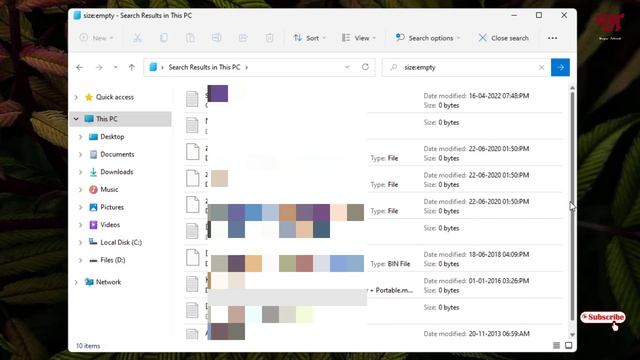This screenshot has height=360, width=640.
Task: Click the Music note icon
Action: click(x=93, y=189)
